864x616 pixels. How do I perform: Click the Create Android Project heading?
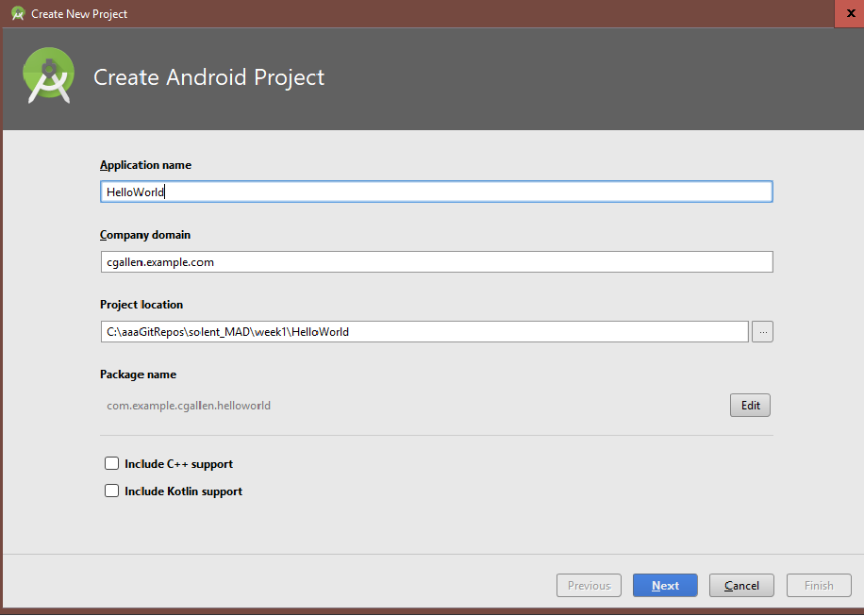(x=208, y=77)
